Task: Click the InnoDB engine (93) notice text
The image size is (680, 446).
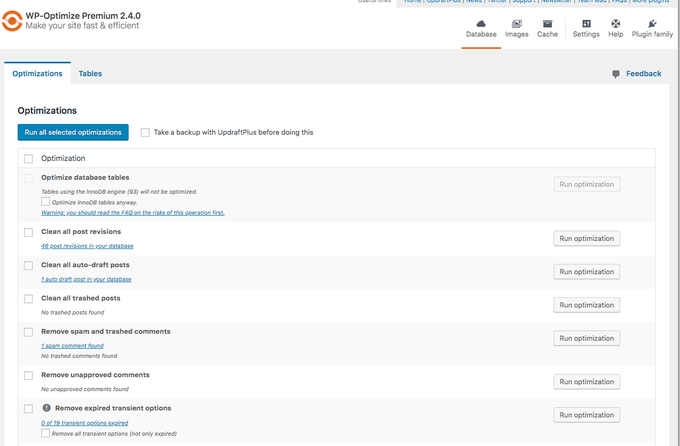Action: coord(119,192)
